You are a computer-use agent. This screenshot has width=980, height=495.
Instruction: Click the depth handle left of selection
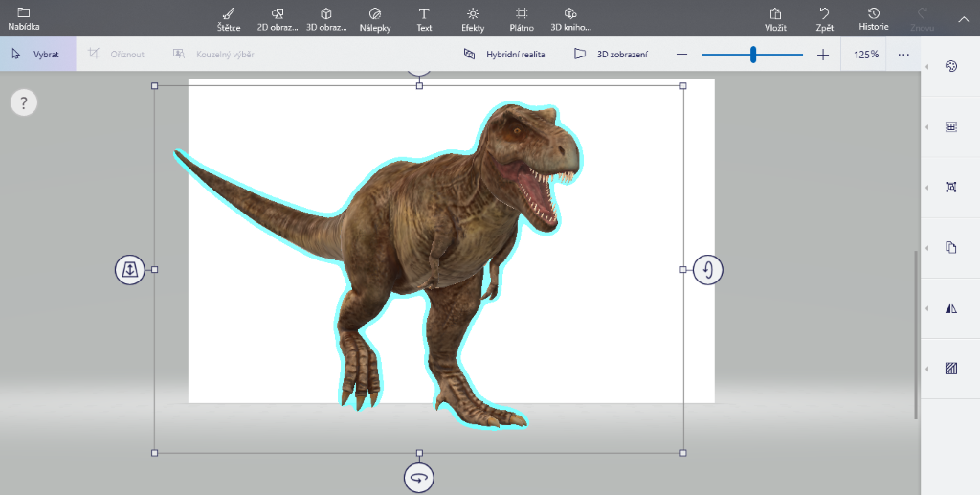point(130,270)
